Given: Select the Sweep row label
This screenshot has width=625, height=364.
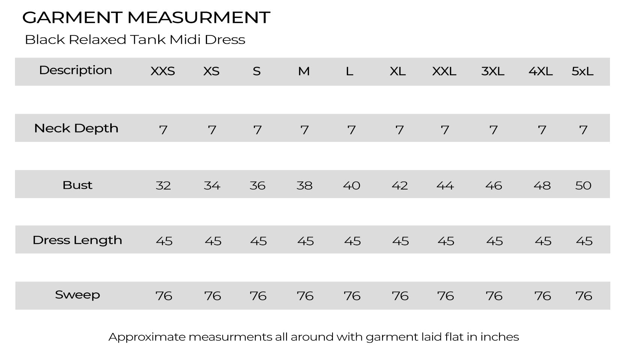Looking at the screenshot, I should (78, 295).
